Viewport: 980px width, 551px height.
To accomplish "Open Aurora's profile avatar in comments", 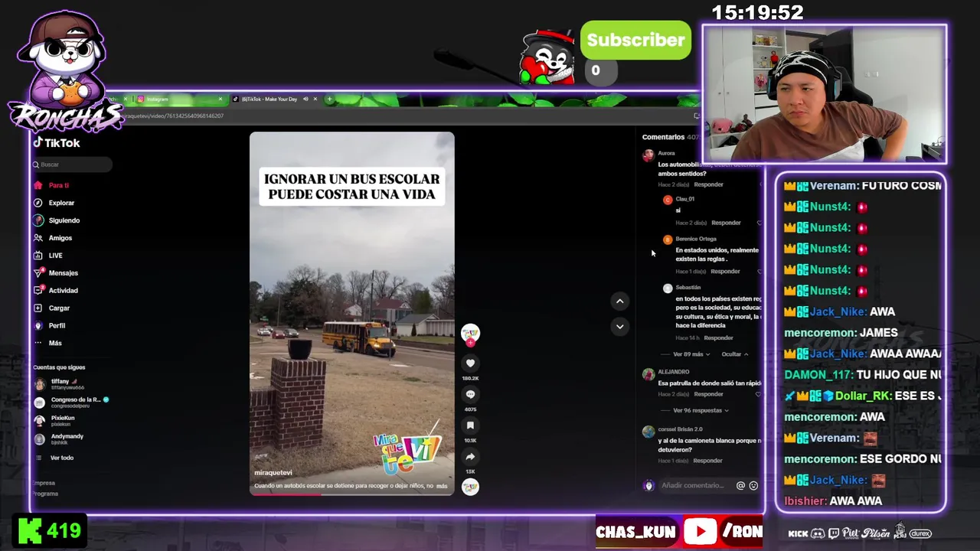I will [648, 155].
